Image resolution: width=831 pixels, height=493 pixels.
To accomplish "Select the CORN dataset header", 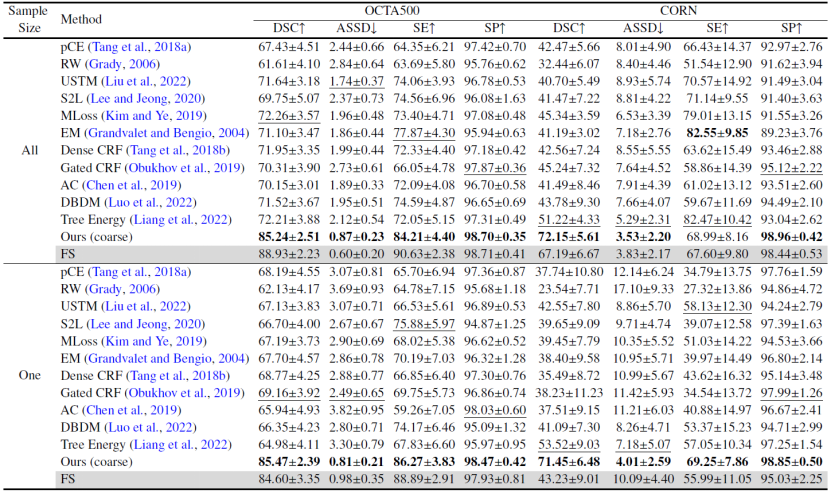I will (678, 11).
